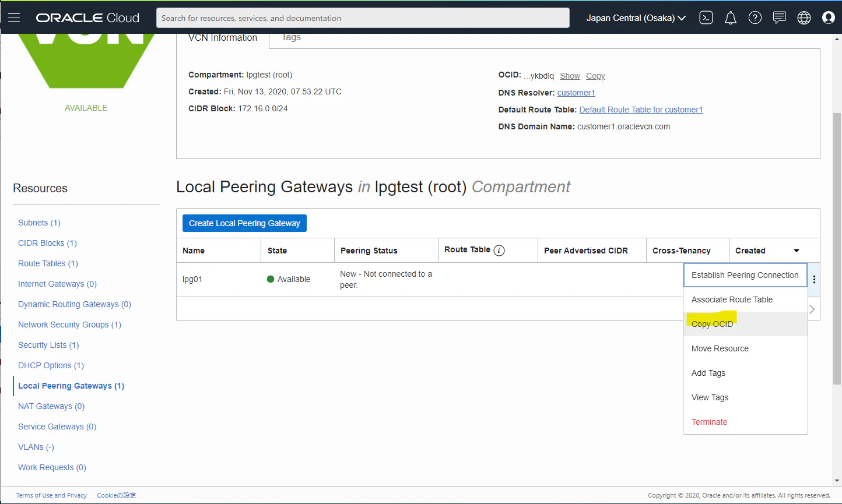The width and height of the screenshot is (842, 504).
Task: Click the Compartment value lpgtest (root)
Action: (269, 75)
